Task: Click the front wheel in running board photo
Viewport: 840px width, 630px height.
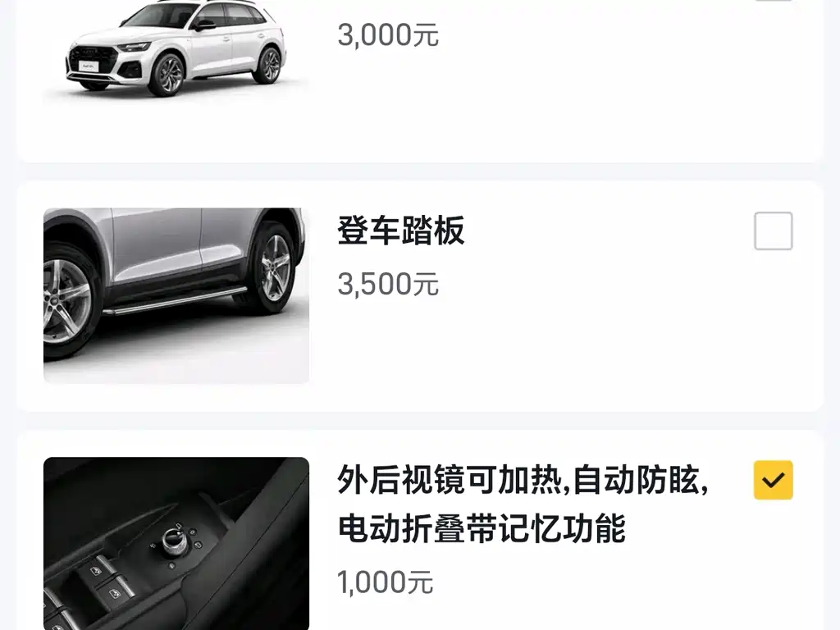Action: [67, 300]
